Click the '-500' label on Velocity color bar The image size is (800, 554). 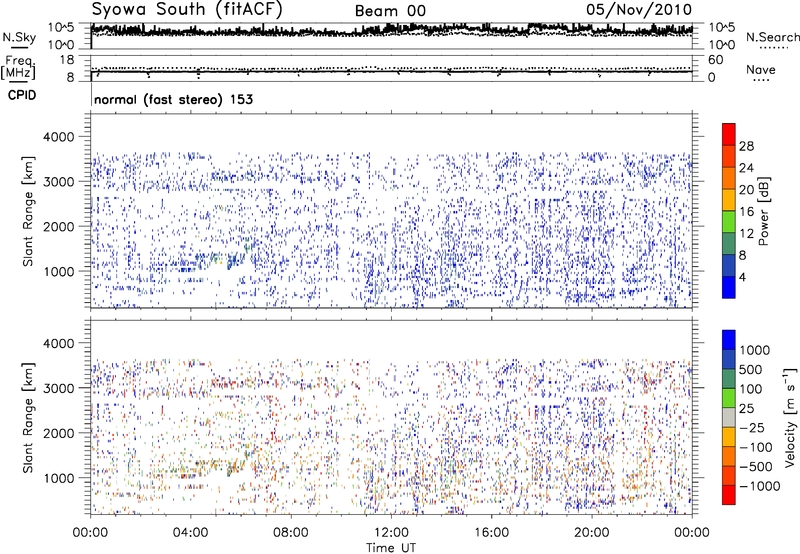point(756,466)
